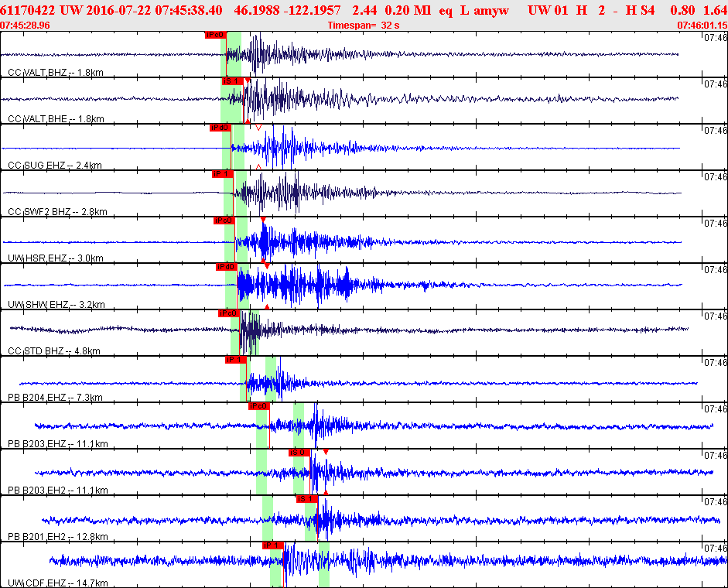Image resolution: width=728 pixels, height=588 pixels.
Task: Click the 1.64 value in header
Action: (x=716, y=10)
